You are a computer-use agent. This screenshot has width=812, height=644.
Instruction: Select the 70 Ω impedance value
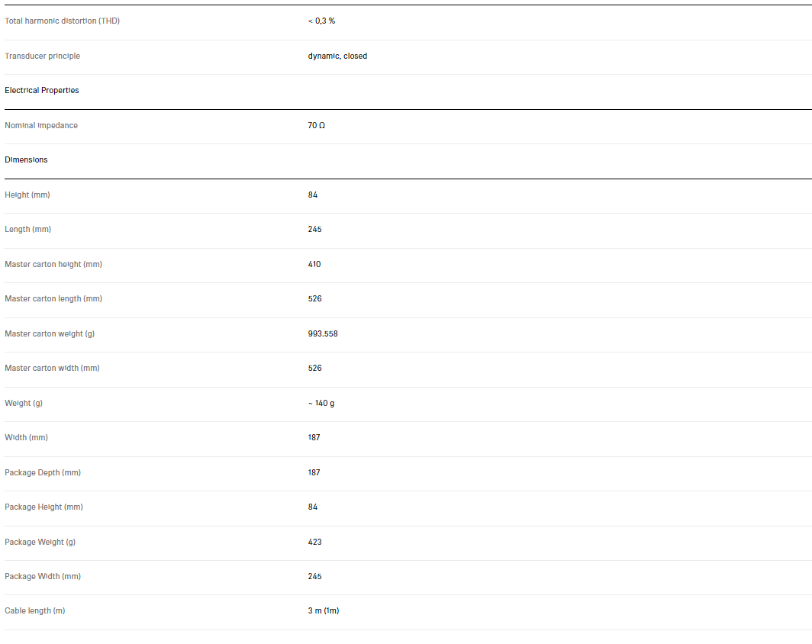point(317,125)
